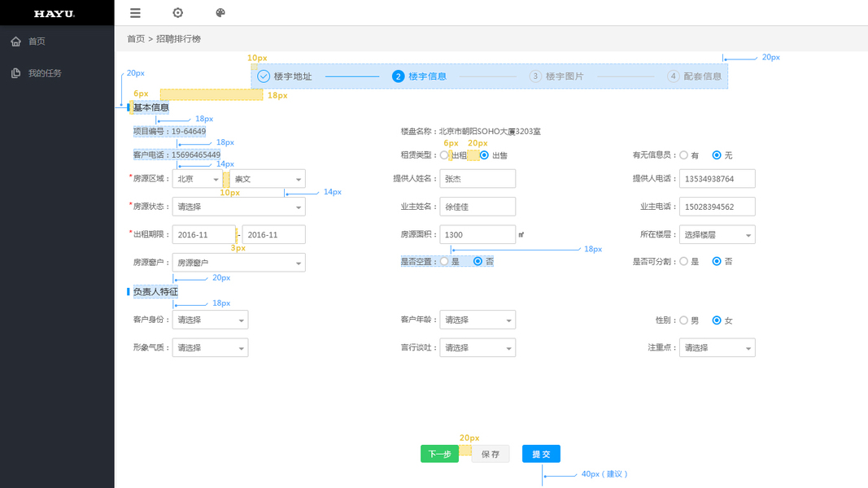Open the 客户身份 dropdown

210,320
